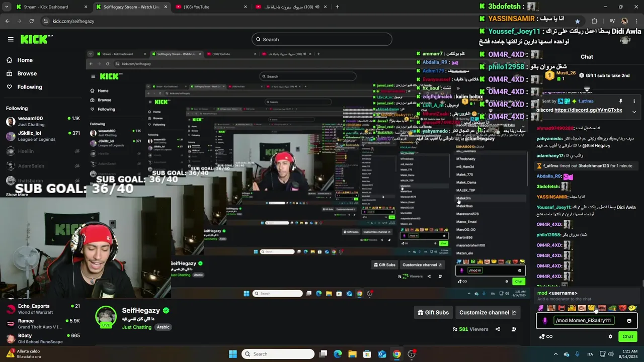Open Chrome profile avatar

624,21
